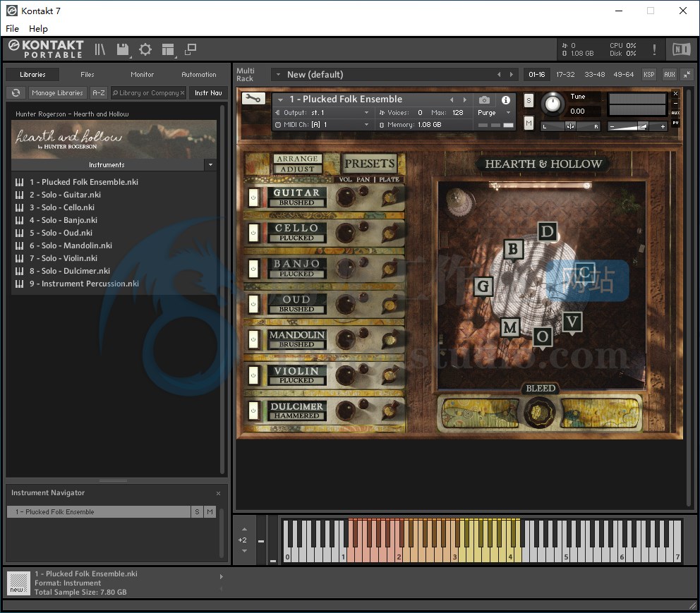Click the ADJUST button
The height and width of the screenshot is (613, 700).
[x=297, y=169]
